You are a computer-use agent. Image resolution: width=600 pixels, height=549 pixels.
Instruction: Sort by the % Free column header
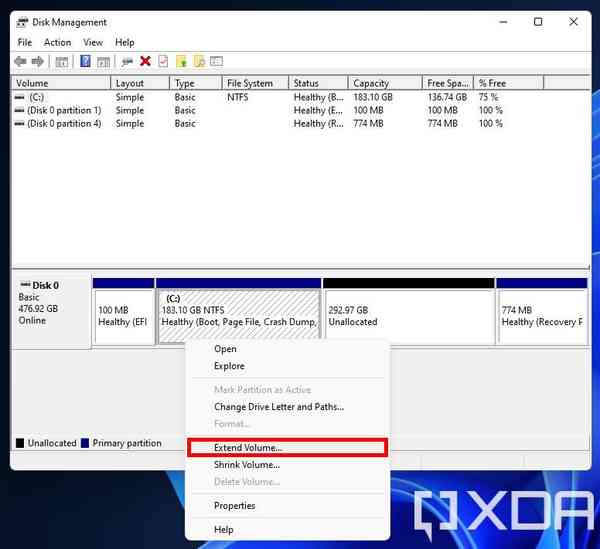point(509,83)
